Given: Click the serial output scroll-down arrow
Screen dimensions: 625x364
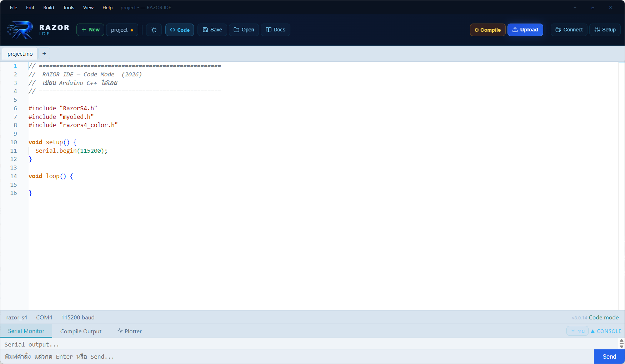Looking at the screenshot, I should [621, 347].
